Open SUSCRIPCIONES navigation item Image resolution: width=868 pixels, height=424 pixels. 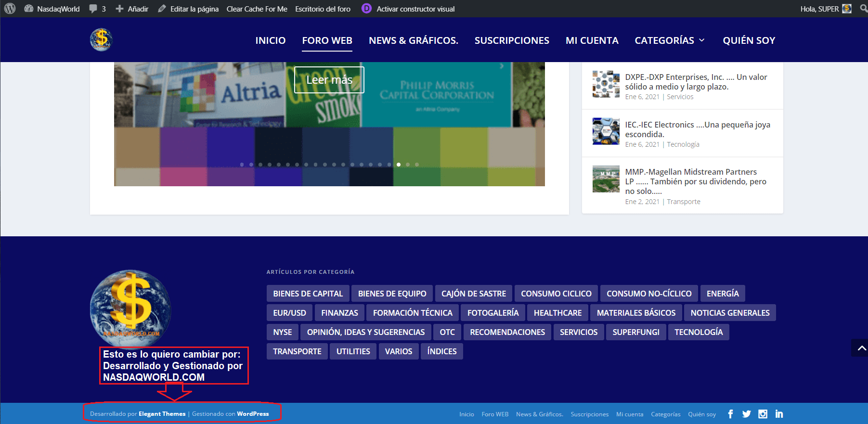click(512, 40)
